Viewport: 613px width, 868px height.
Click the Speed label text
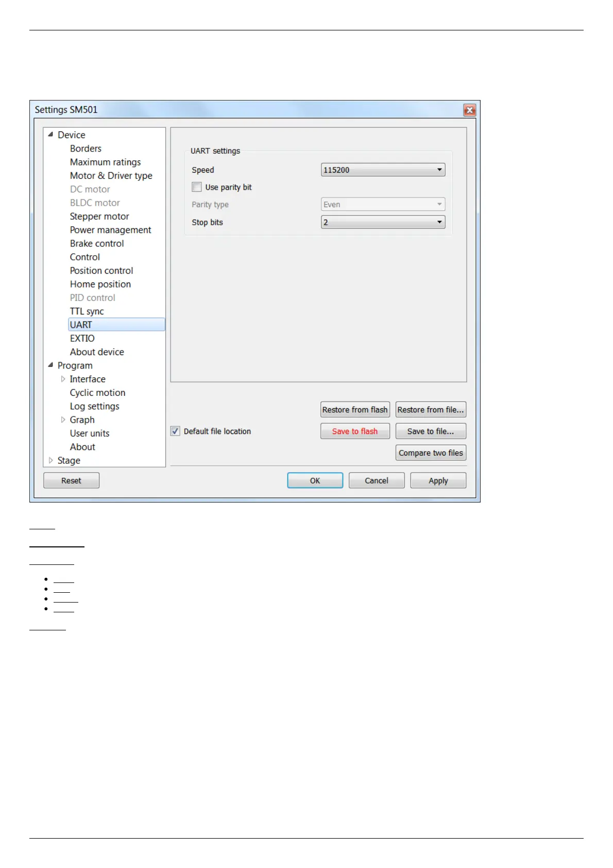click(x=203, y=170)
